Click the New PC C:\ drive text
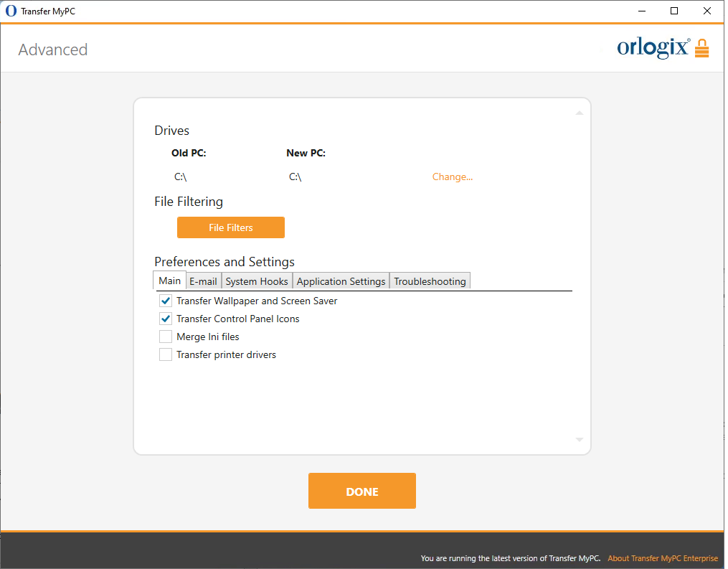The height and width of the screenshot is (569, 728). pyautogui.click(x=296, y=177)
